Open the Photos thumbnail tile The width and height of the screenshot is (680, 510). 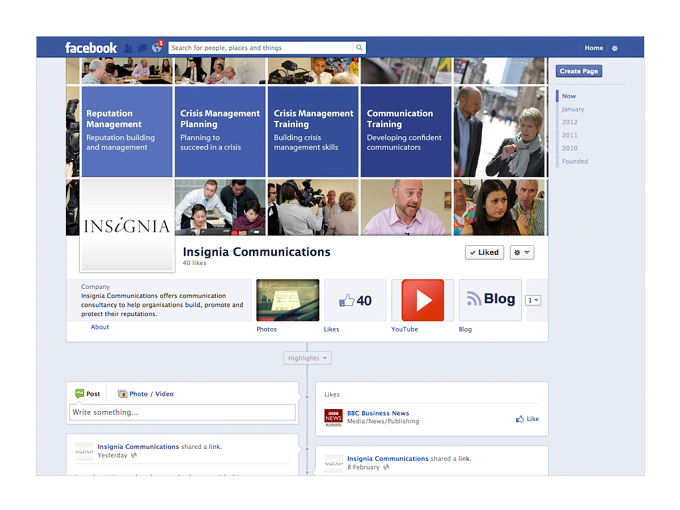click(288, 300)
